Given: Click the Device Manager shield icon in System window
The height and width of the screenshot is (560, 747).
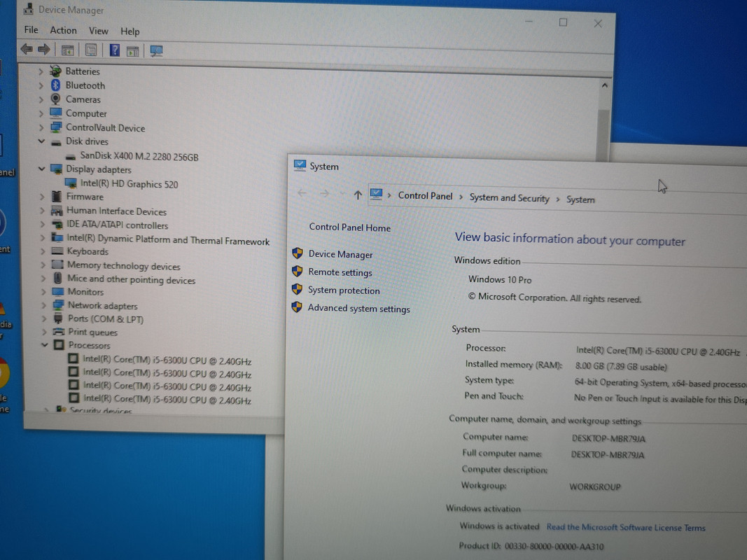Looking at the screenshot, I should click(298, 253).
